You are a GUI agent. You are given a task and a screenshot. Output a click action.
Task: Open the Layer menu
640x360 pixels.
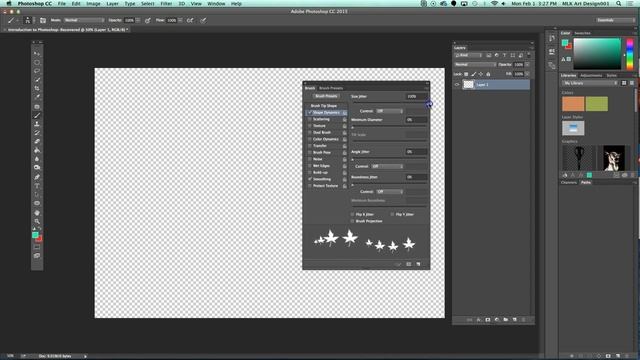(112, 4)
